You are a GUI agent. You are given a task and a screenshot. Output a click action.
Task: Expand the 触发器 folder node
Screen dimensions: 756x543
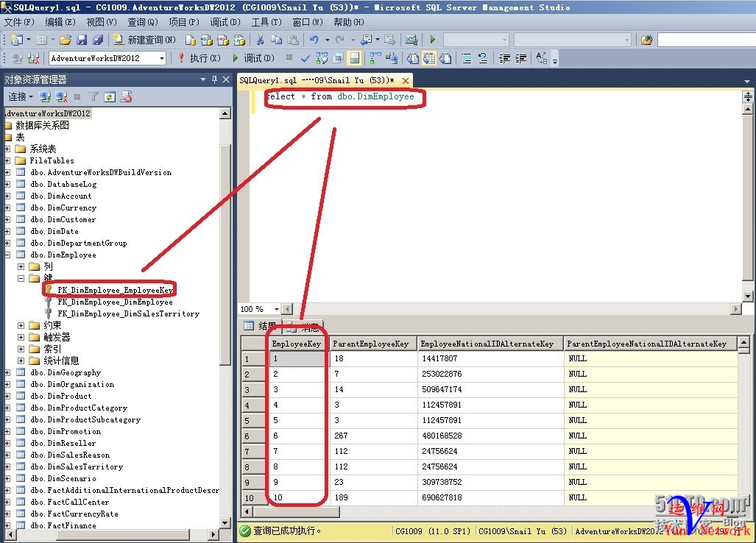pyautogui.click(x=21, y=337)
